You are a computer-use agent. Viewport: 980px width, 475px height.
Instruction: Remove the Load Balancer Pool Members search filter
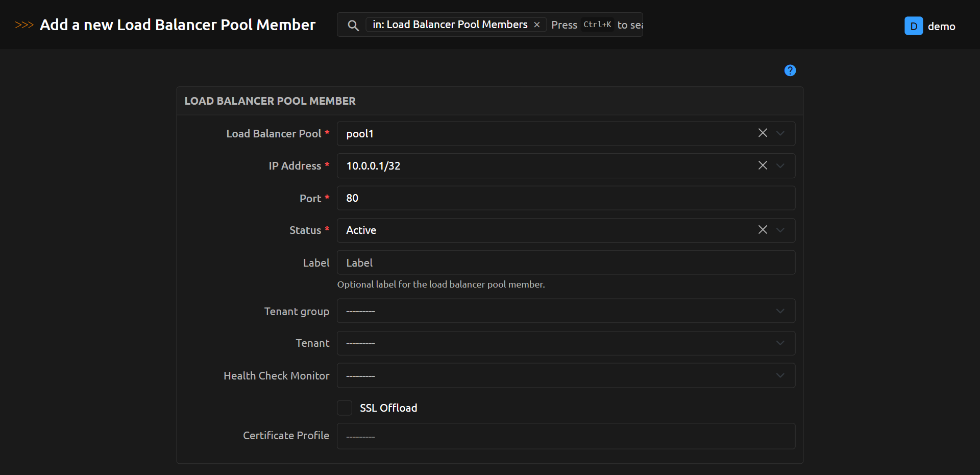tap(537, 25)
